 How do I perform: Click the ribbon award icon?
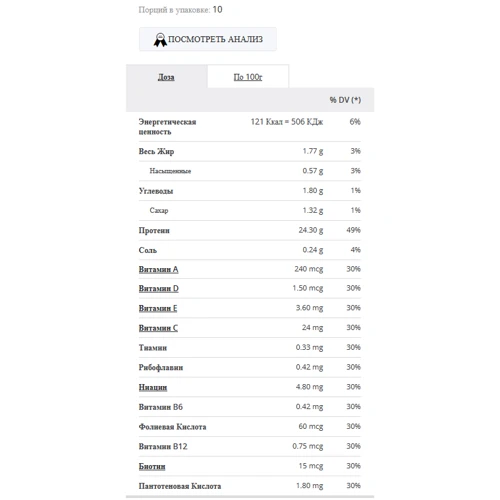coord(160,40)
